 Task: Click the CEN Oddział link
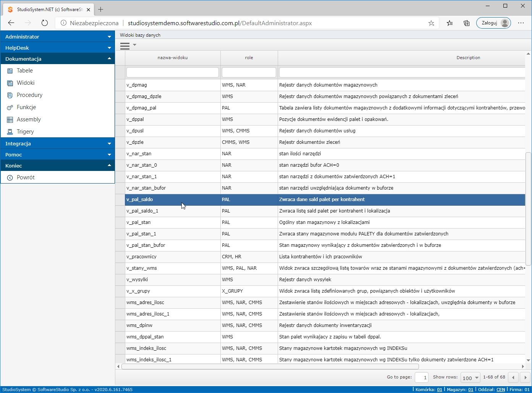[500, 390]
